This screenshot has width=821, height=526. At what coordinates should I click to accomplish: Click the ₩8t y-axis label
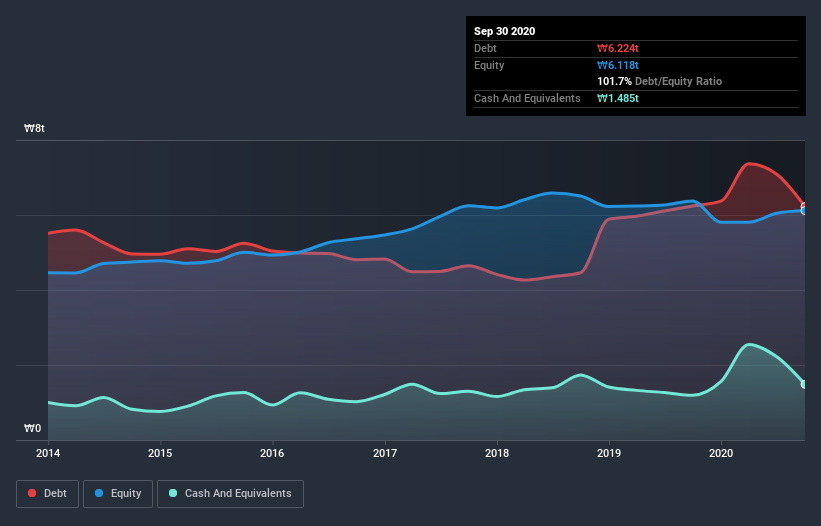tap(35, 128)
